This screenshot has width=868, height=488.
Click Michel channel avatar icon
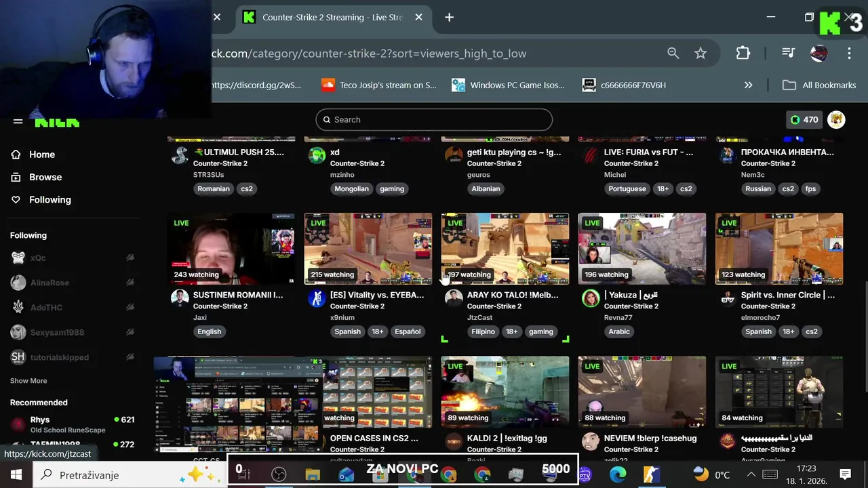pos(591,155)
